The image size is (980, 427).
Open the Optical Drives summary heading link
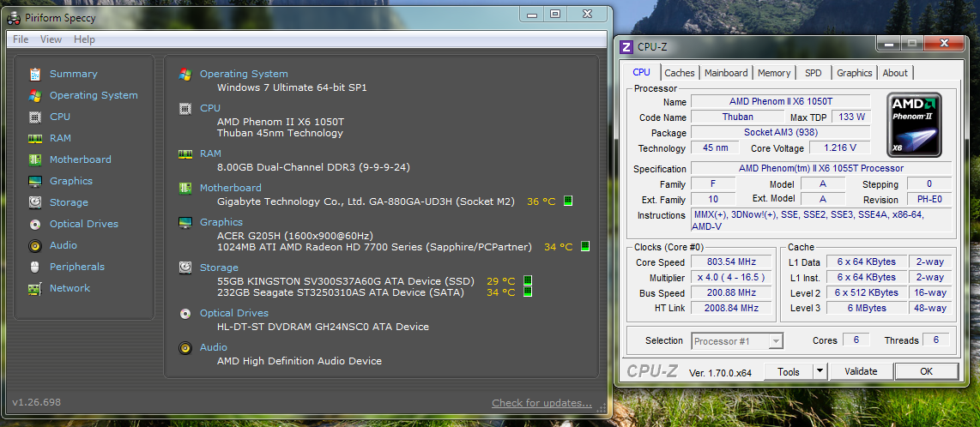point(233,313)
